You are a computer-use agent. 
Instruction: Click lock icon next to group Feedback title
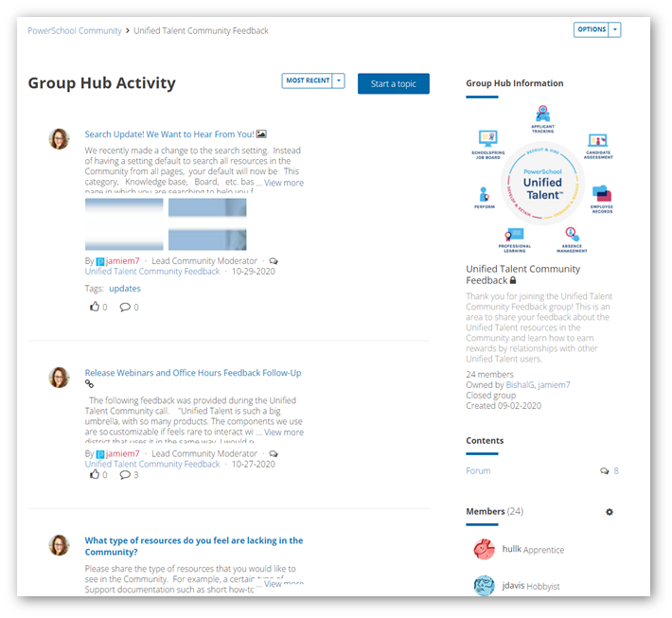(x=513, y=280)
